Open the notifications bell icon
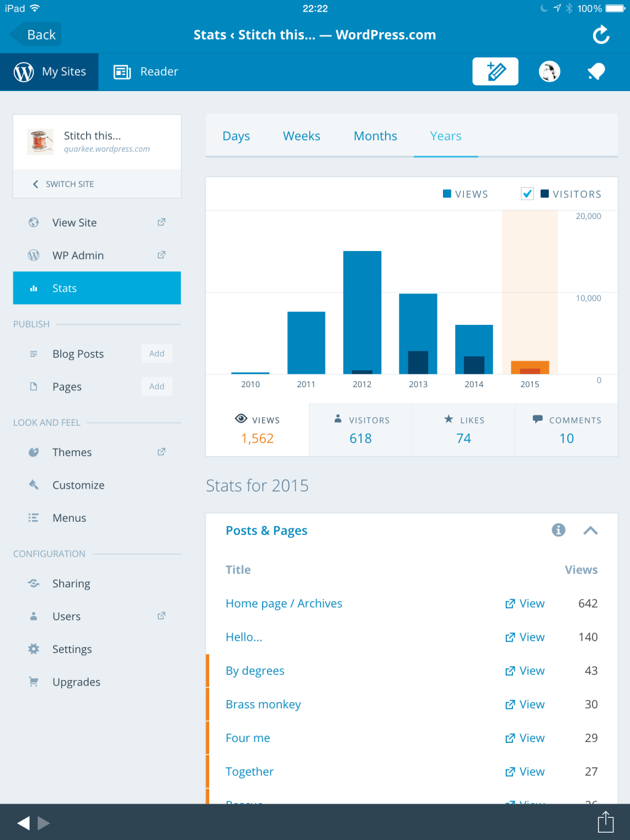630x840 pixels. (596, 71)
